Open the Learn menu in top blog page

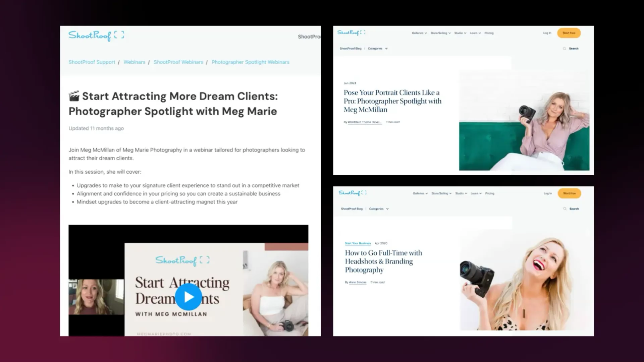pyautogui.click(x=475, y=33)
